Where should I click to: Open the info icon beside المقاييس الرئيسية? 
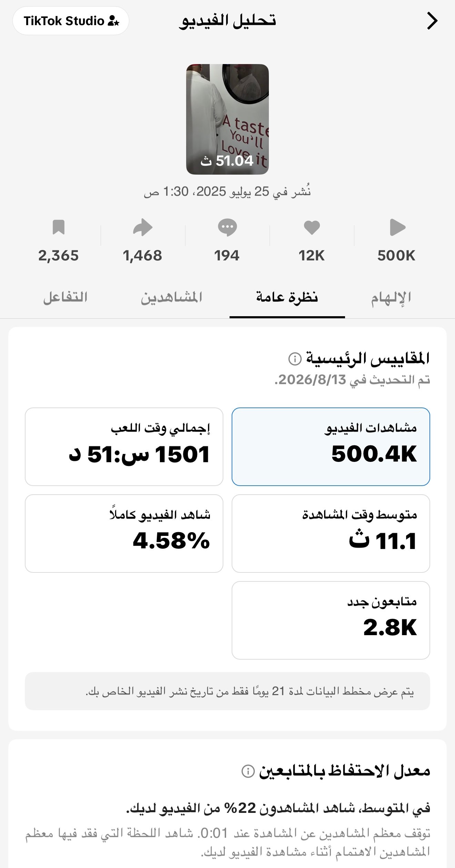pyautogui.click(x=295, y=359)
